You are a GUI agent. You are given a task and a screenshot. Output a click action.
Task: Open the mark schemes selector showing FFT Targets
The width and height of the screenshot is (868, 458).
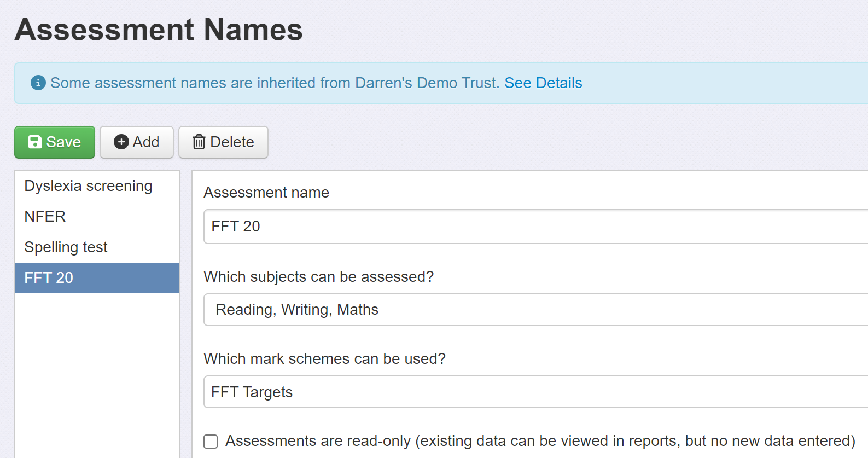click(536, 392)
